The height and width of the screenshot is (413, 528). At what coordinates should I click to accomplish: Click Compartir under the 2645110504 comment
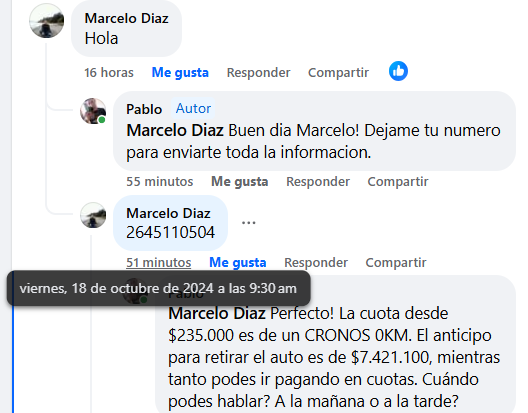pyautogui.click(x=396, y=262)
